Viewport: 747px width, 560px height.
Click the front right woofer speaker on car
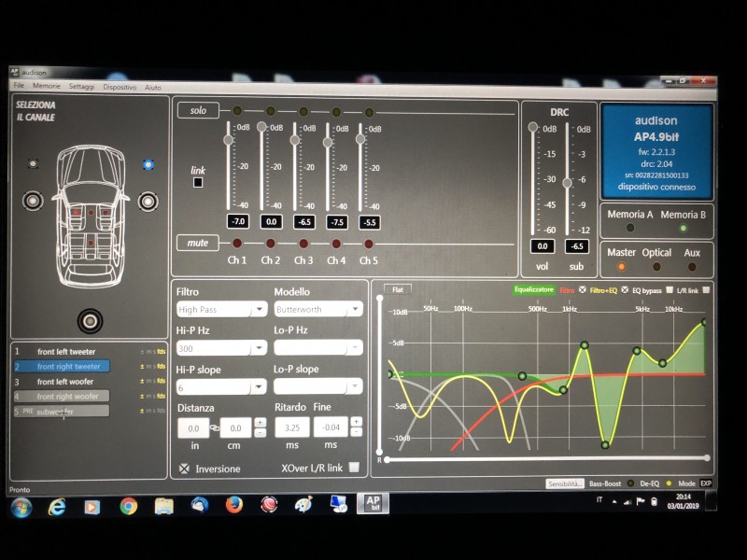click(148, 202)
